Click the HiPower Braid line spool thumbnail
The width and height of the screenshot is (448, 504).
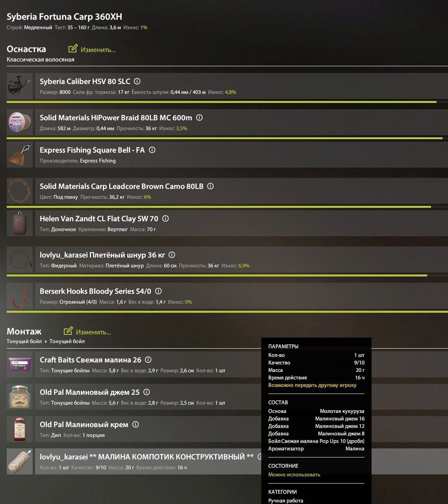tap(20, 122)
